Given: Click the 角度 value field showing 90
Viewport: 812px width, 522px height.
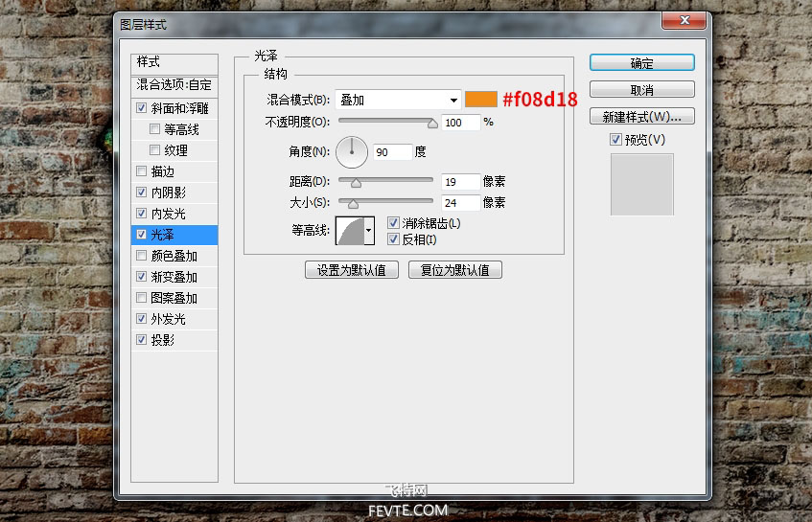Looking at the screenshot, I should point(392,152).
